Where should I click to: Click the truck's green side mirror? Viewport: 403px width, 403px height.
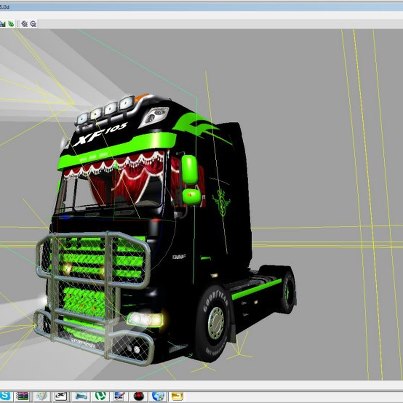point(190,170)
